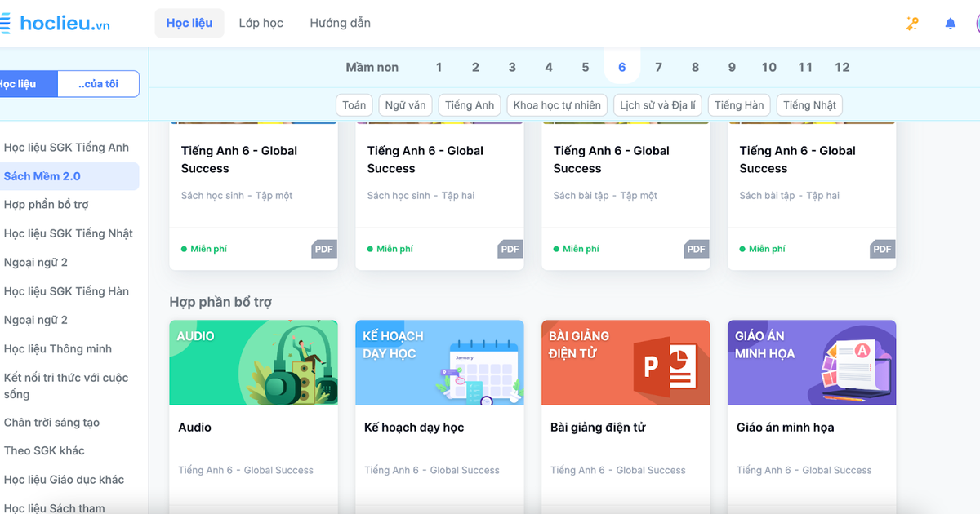
Task: Open Học liệu SGK Tiếng Anh sidebar item
Action: [66, 148]
